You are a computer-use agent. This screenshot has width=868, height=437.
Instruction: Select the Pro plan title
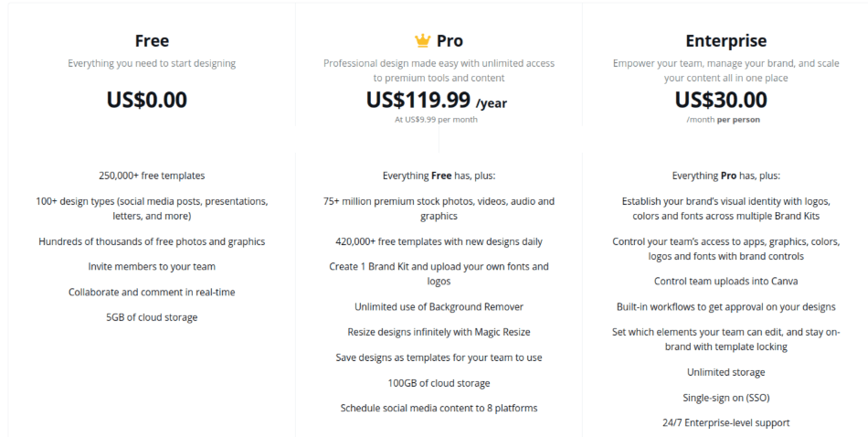click(x=450, y=40)
